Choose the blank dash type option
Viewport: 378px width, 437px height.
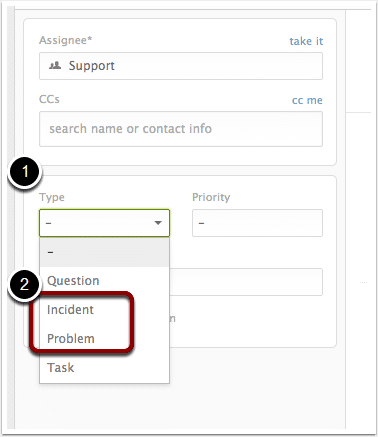point(104,252)
